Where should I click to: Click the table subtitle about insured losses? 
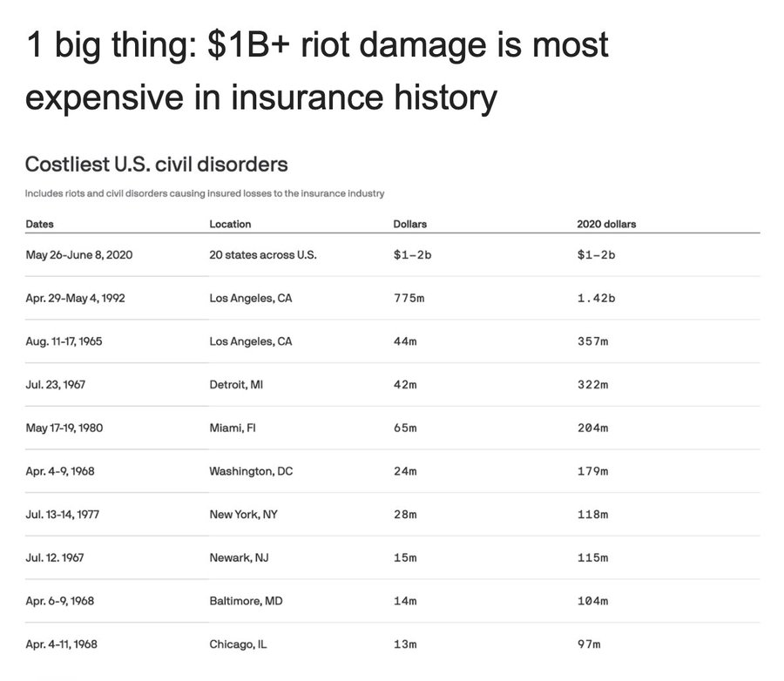[205, 192]
